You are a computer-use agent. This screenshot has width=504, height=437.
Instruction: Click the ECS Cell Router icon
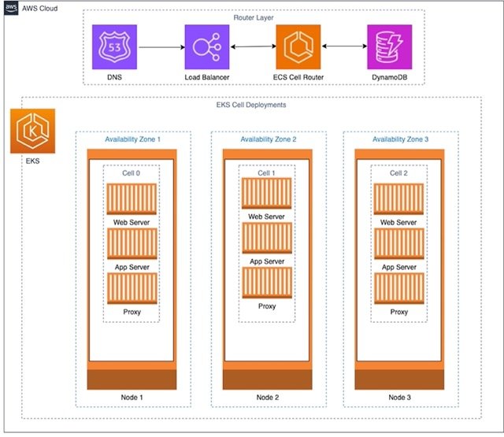(x=298, y=47)
